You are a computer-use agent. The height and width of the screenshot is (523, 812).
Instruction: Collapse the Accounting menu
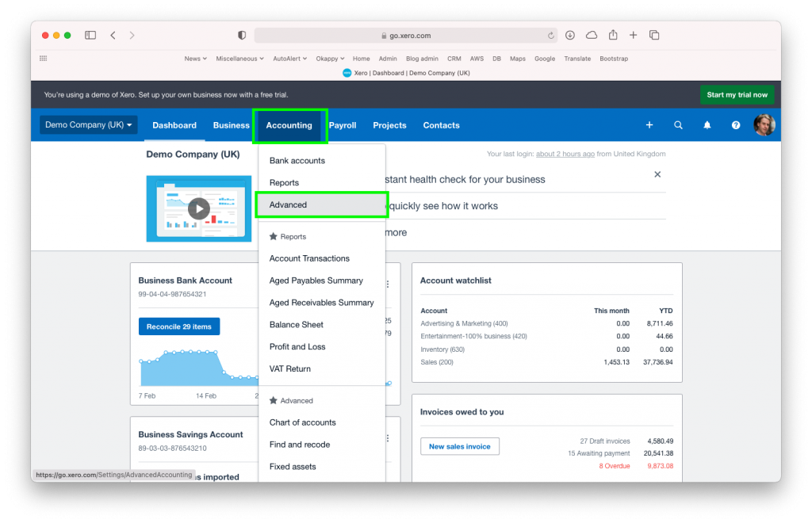(x=289, y=125)
